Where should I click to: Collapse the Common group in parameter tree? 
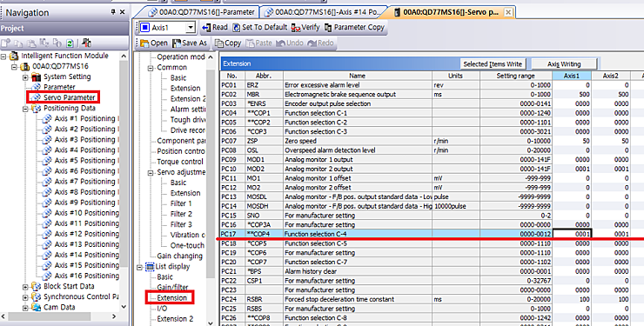click(151, 68)
